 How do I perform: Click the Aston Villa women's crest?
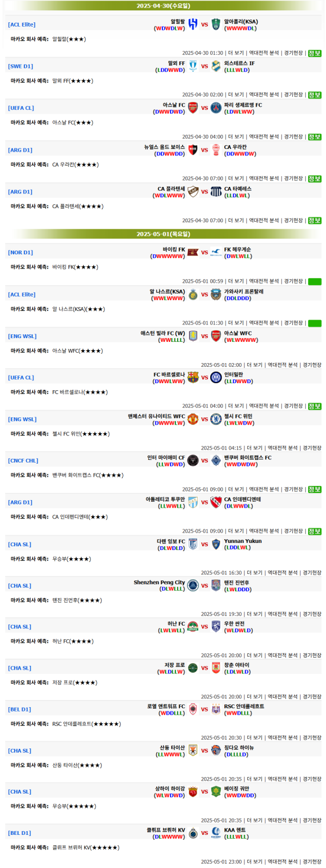[193, 336]
